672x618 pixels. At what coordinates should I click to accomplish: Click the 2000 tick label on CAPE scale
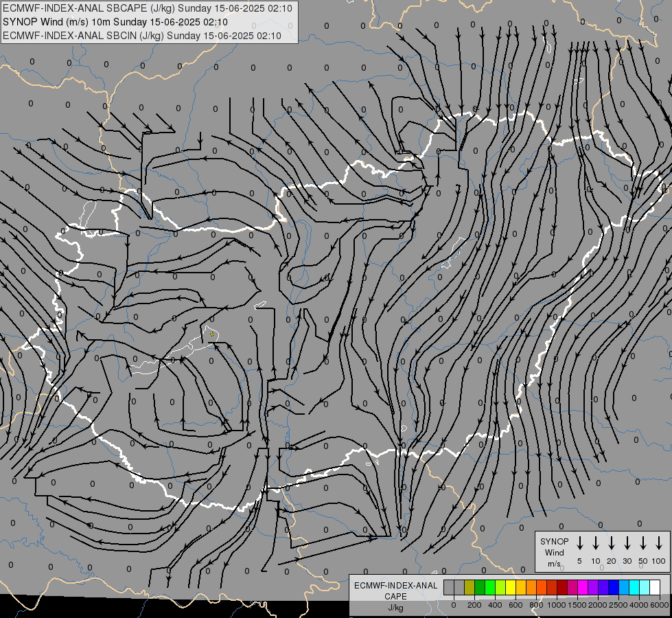click(x=597, y=605)
